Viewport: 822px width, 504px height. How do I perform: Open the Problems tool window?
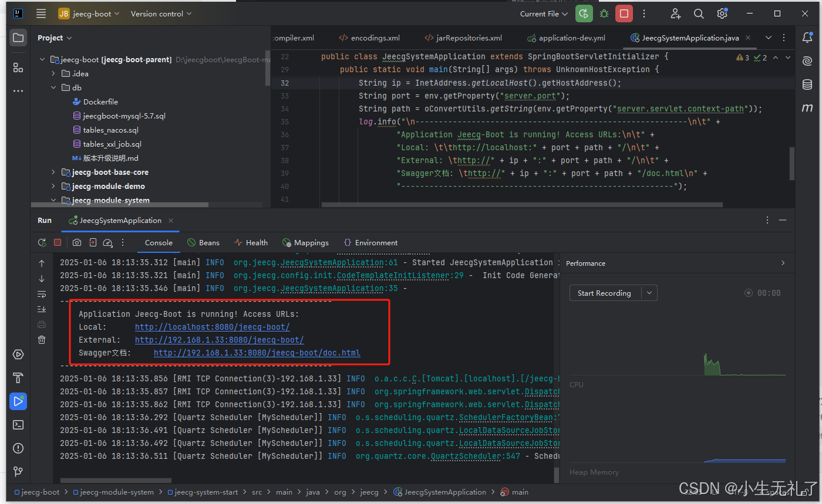click(18, 448)
